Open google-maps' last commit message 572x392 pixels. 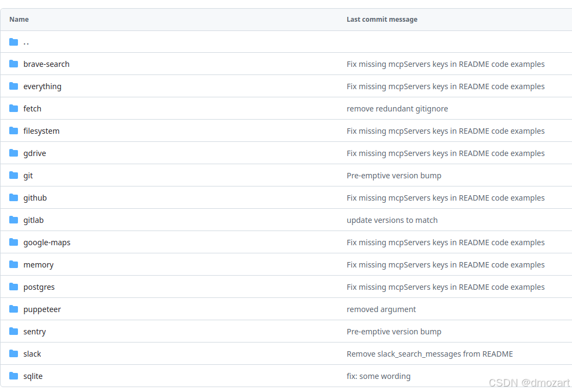click(445, 242)
